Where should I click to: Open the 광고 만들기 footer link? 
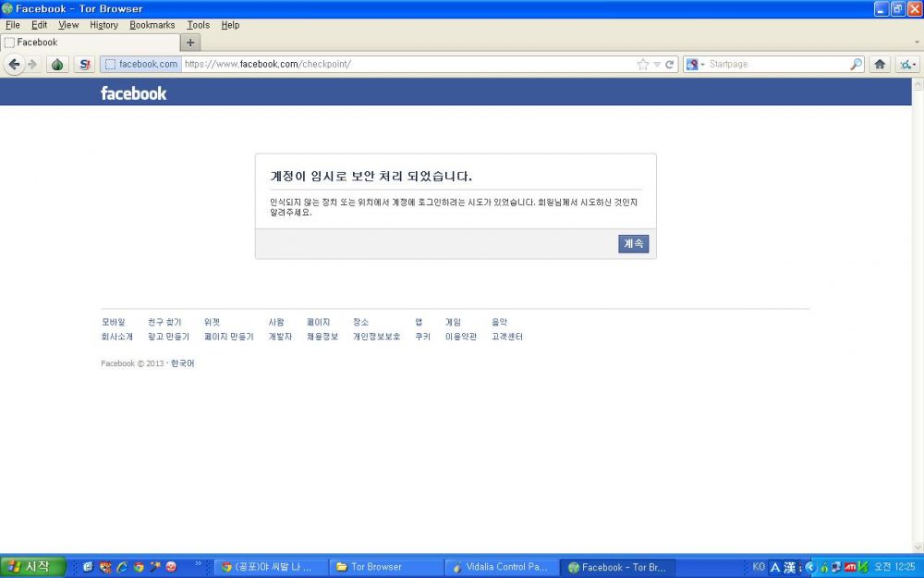[168, 337]
